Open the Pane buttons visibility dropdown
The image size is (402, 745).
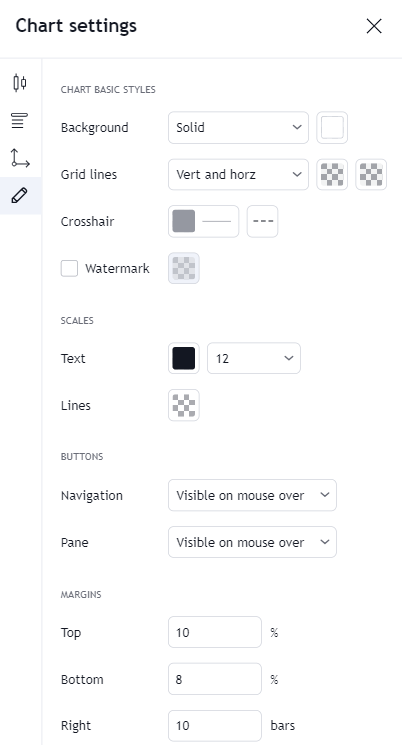pyautogui.click(x=252, y=542)
